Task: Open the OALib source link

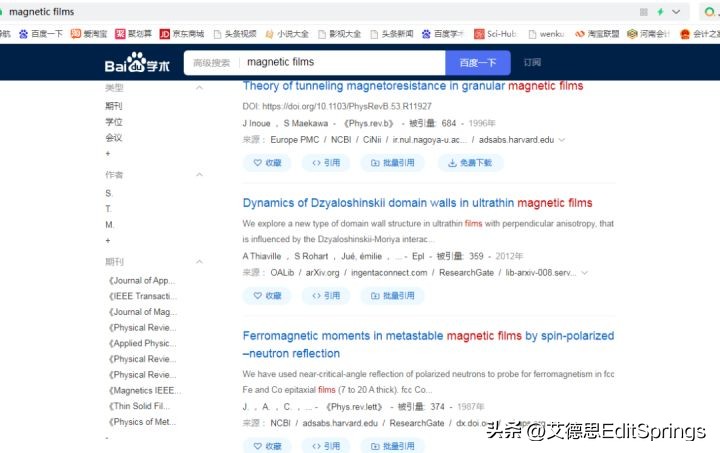Action: [282, 273]
